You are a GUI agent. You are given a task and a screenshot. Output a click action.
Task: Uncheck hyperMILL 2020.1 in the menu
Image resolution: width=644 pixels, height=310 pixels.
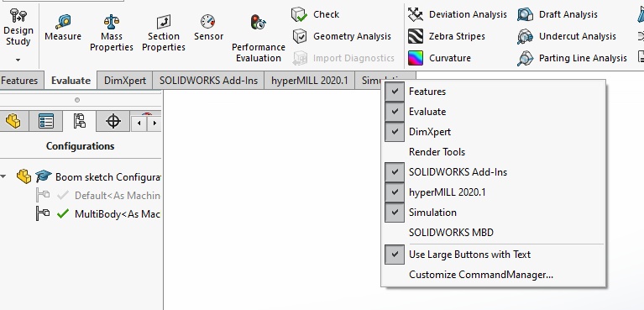pos(493,192)
